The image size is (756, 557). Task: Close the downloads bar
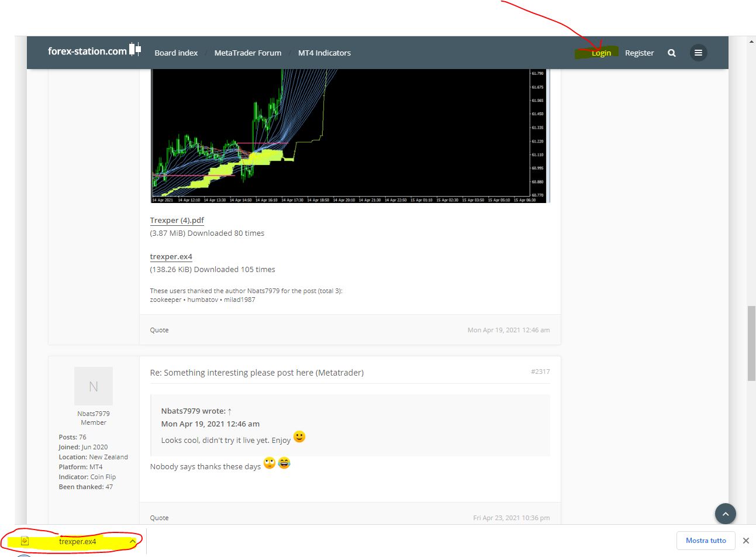pos(746,541)
